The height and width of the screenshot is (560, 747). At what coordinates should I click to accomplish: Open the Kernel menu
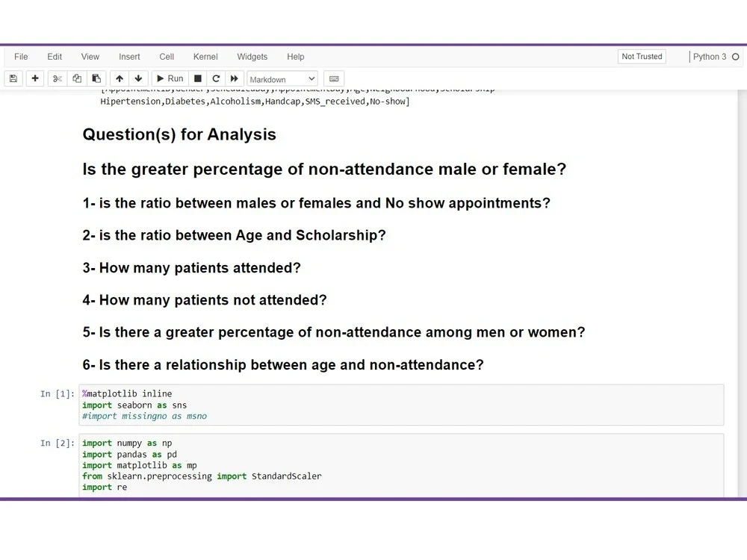205,57
